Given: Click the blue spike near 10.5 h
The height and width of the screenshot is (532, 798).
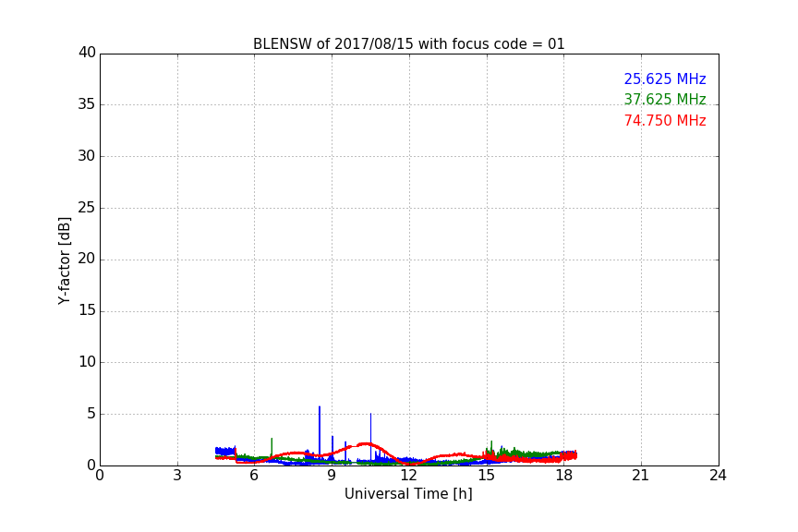Looking at the screenshot, I should pyautogui.click(x=370, y=435).
